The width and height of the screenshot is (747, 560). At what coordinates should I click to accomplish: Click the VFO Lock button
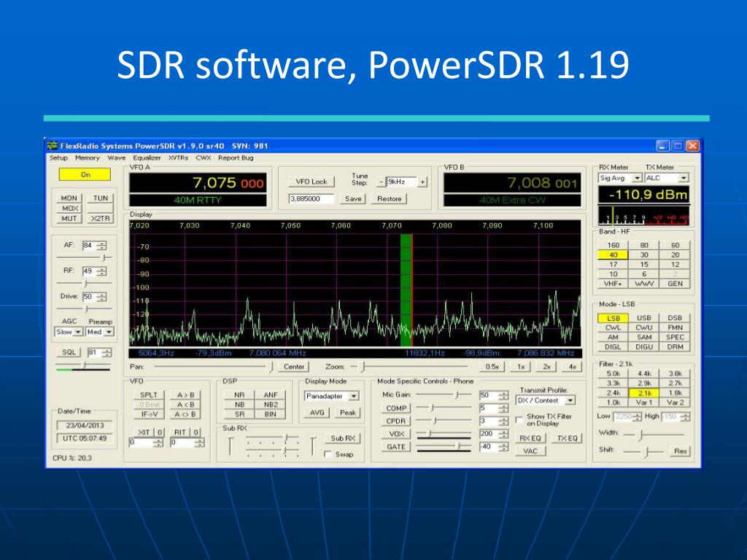311,182
